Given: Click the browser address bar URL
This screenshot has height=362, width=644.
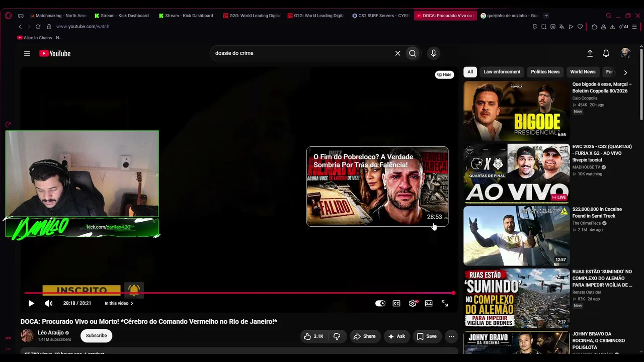Looking at the screenshot, I should pos(83,27).
